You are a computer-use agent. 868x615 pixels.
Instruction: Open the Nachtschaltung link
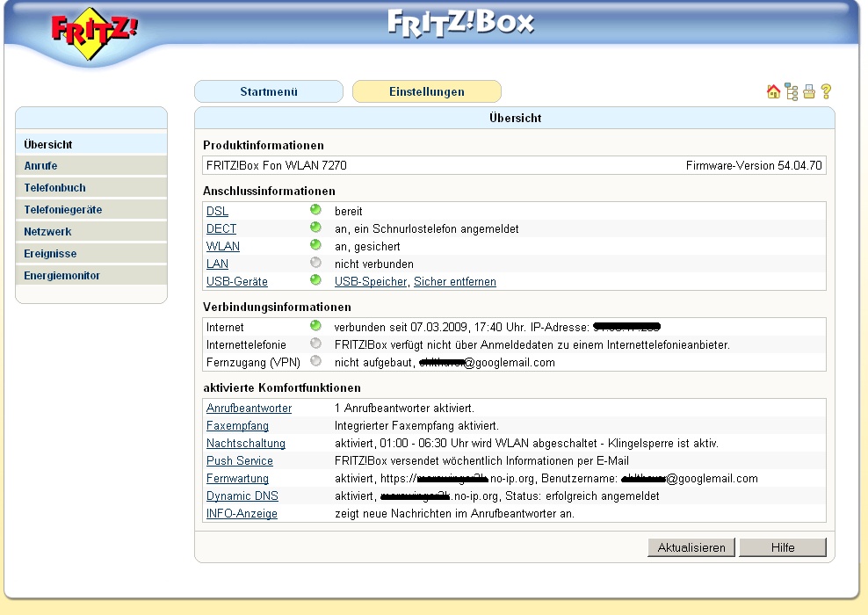click(x=246, y=444)
